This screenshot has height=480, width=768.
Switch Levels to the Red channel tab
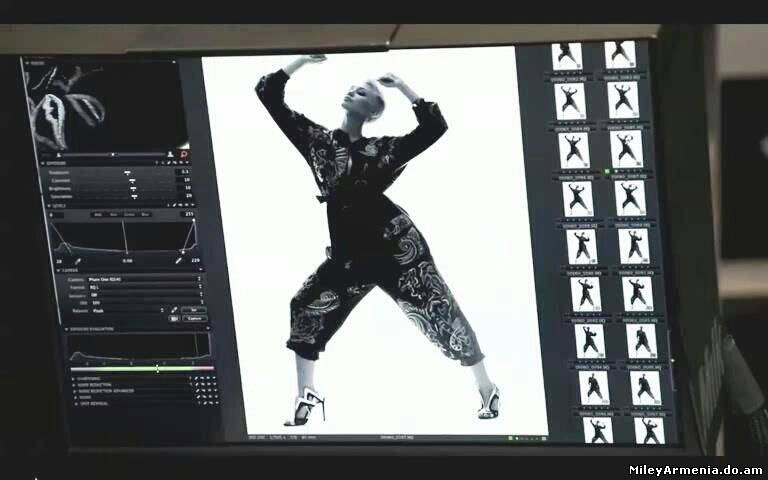tap(114, 215)
